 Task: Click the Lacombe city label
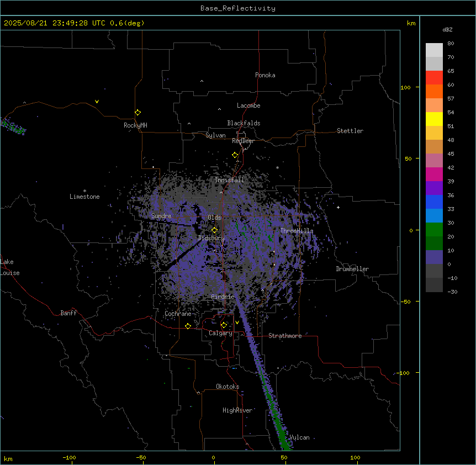click(x=248, y=105)
